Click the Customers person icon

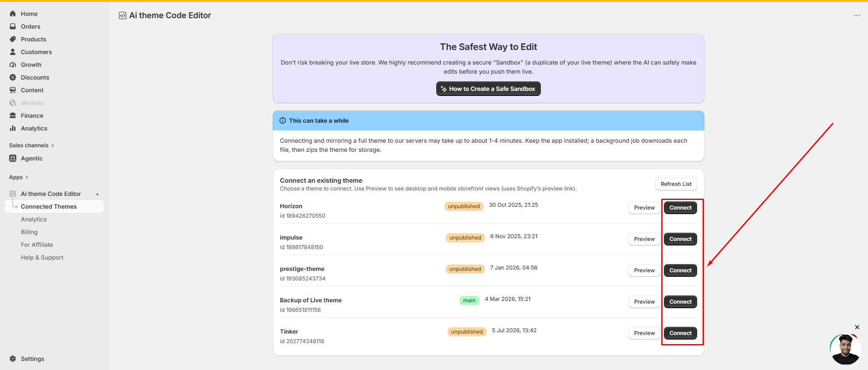(x=13, y=52)
